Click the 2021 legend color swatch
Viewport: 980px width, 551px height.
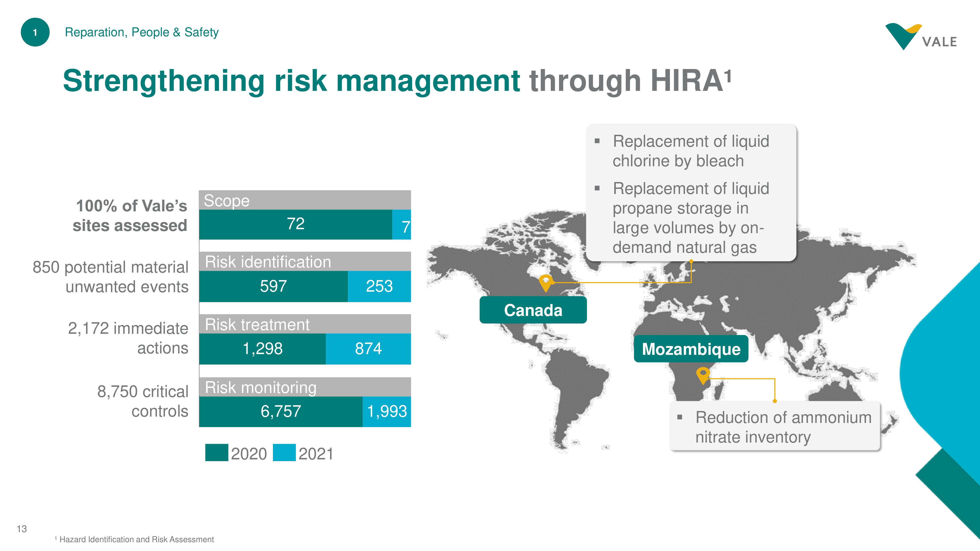point(284,453)
